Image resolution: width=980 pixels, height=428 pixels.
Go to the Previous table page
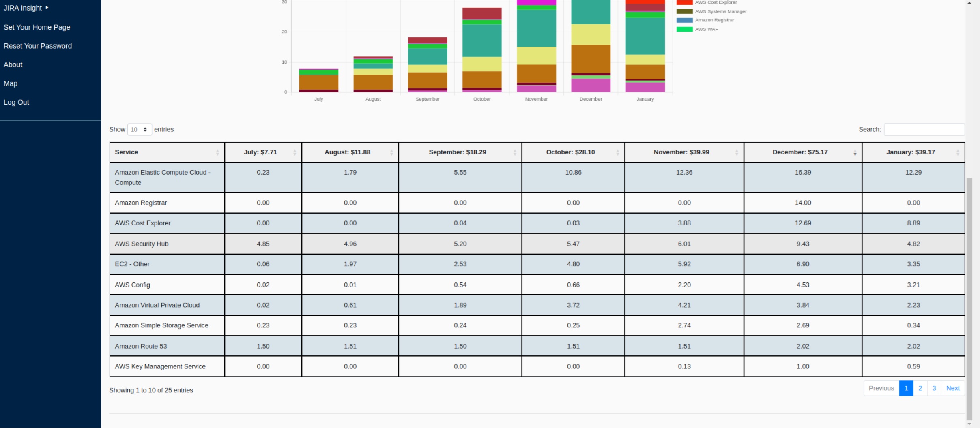tap(881, 388)
